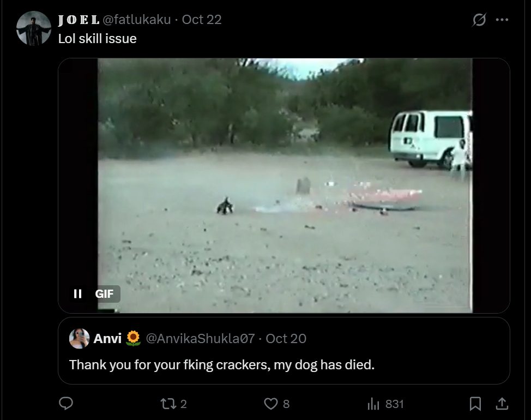Open the three-dot more options menu

502,20
